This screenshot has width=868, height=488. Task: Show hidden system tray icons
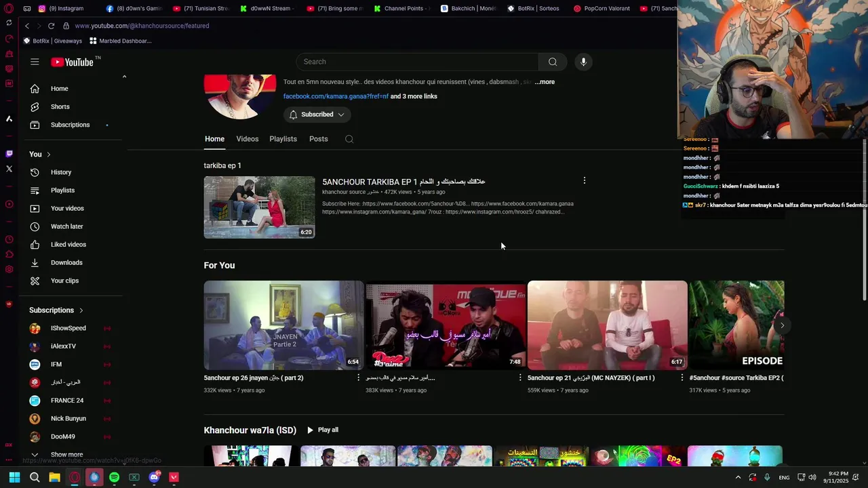[738, 477]
